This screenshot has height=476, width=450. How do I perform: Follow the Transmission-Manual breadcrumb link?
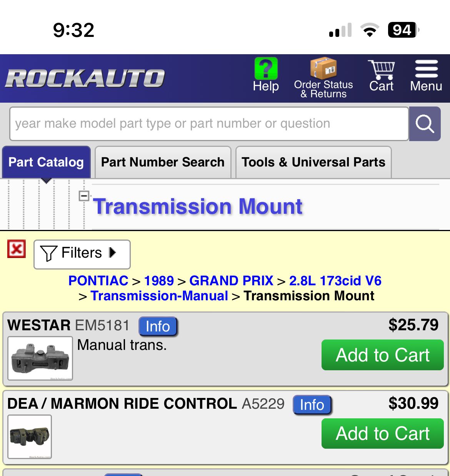point(159,296)
